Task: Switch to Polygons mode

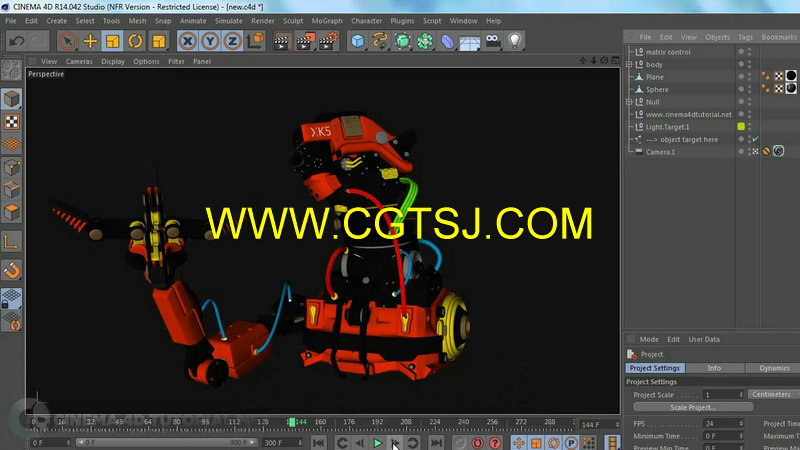Action: point(12,212)
